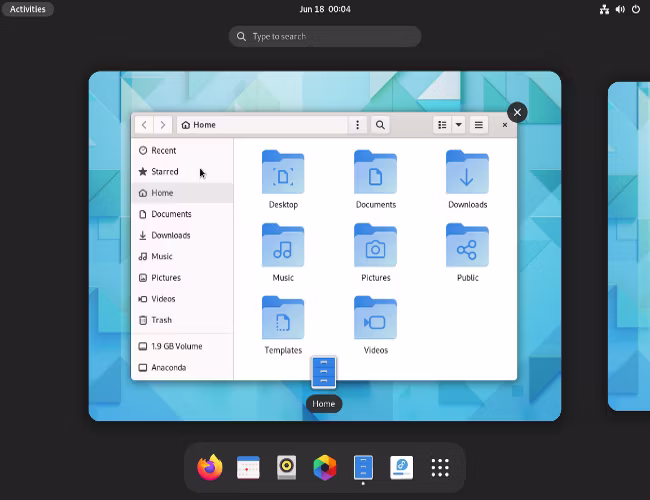Expand view options dropdown arrow
650x500 pixels.
coord(458,125)
